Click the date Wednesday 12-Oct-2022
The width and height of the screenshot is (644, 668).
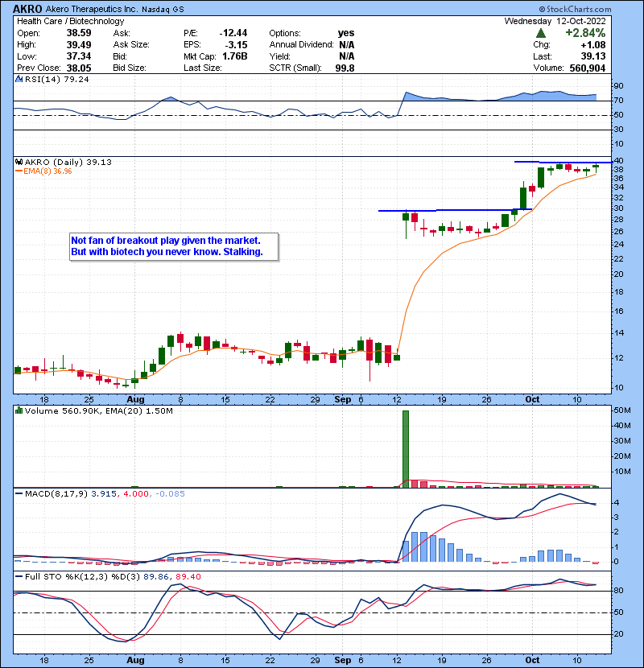click(x=555, y=21)
